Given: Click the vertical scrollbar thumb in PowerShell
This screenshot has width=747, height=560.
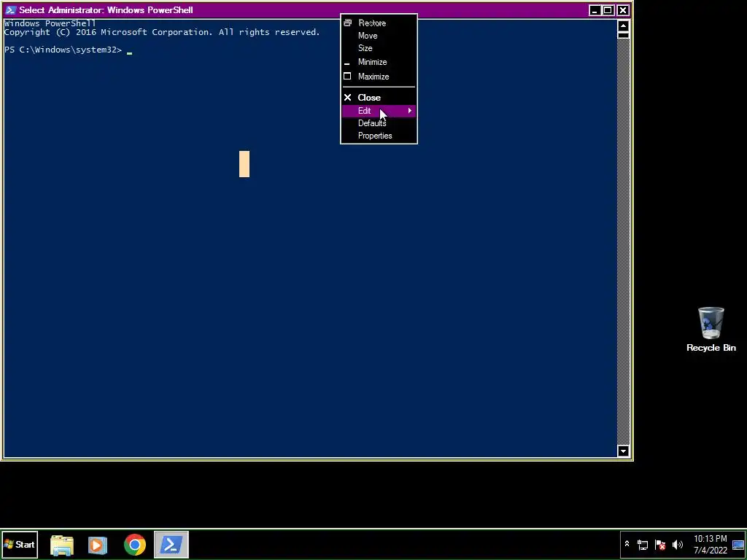Looking at the screenshot, I should 623,35.
